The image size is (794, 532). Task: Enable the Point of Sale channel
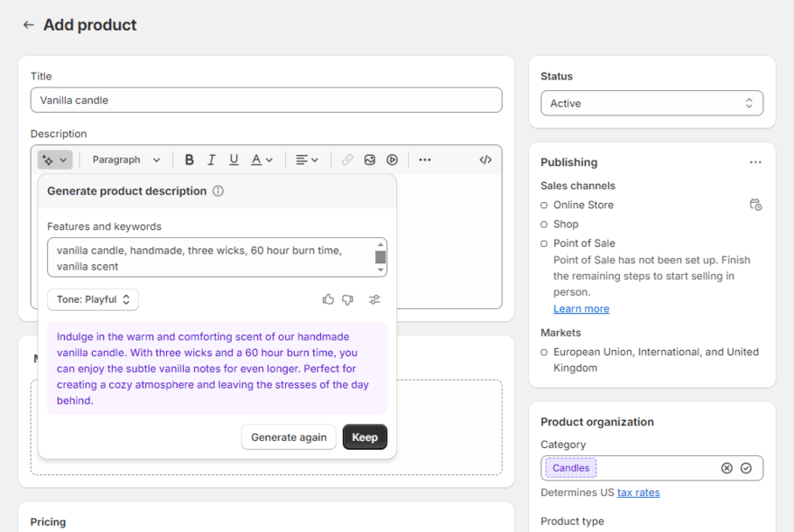tap(542, 243)
